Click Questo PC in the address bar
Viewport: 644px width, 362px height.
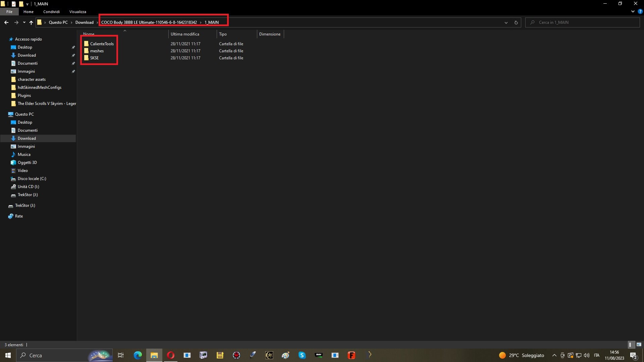(x=58, y=22)
